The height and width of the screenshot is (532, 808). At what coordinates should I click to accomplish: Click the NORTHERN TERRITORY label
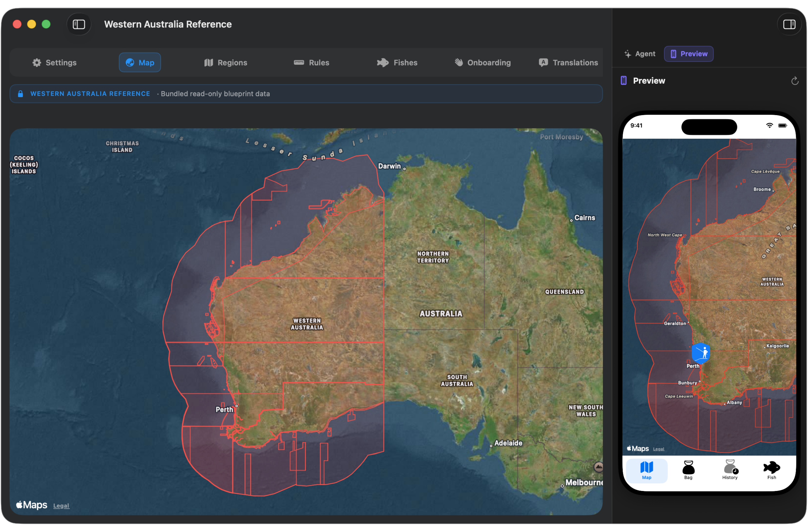coord(433,257)
